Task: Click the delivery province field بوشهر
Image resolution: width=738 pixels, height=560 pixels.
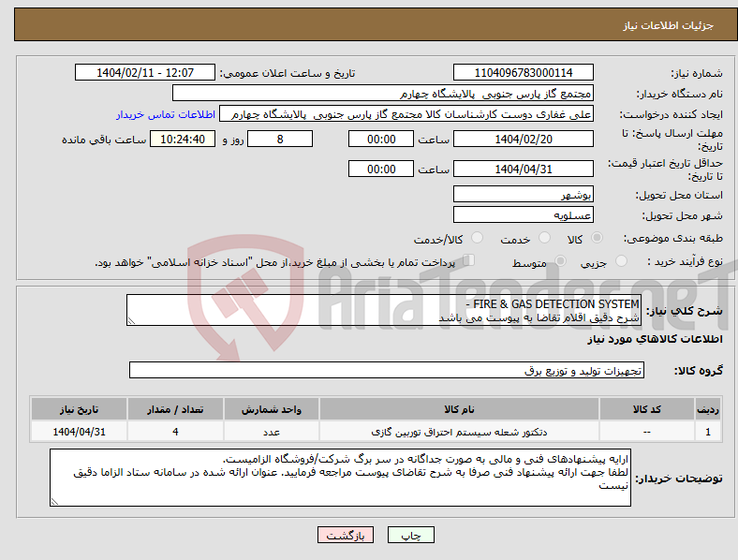Action: coord(523,194)
